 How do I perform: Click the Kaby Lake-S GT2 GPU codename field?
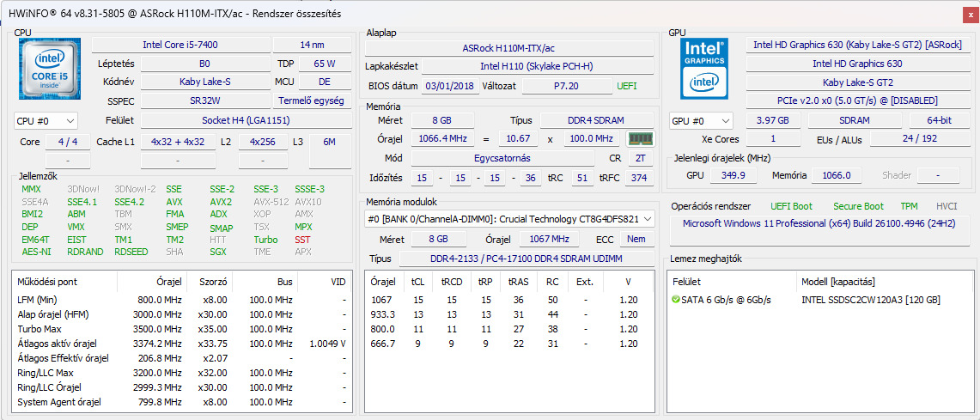point(856,82)
